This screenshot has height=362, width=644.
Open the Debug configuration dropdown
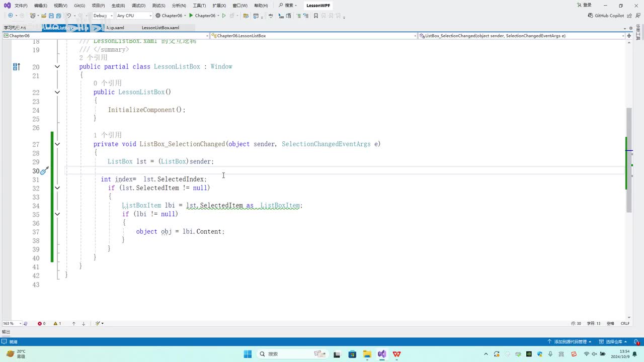(x=103, y=16)
